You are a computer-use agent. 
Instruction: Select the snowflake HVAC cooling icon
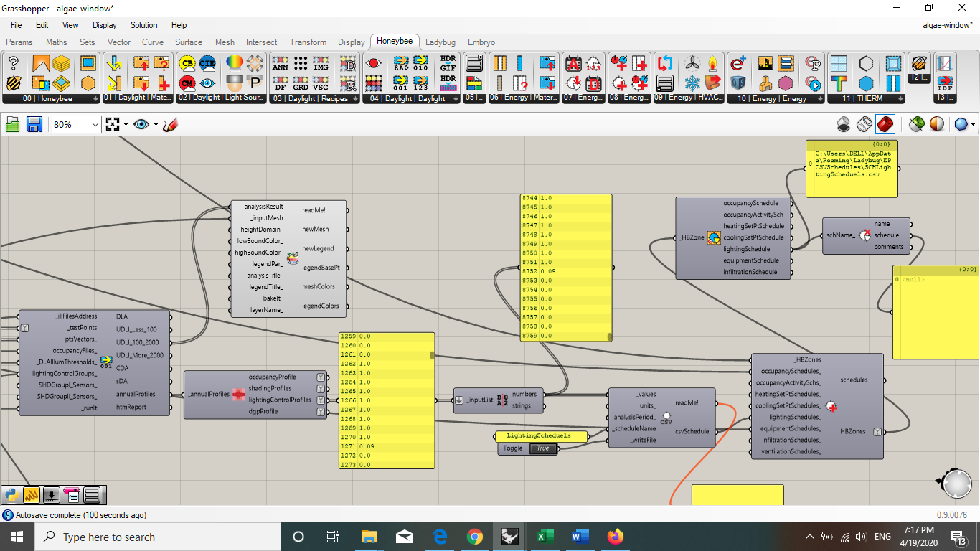(x=692, y=83)
